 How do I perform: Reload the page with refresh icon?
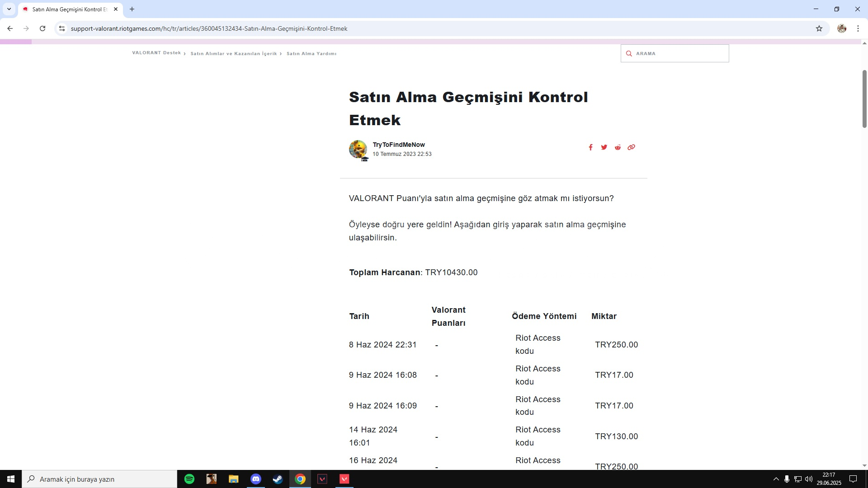click(42, 28)
